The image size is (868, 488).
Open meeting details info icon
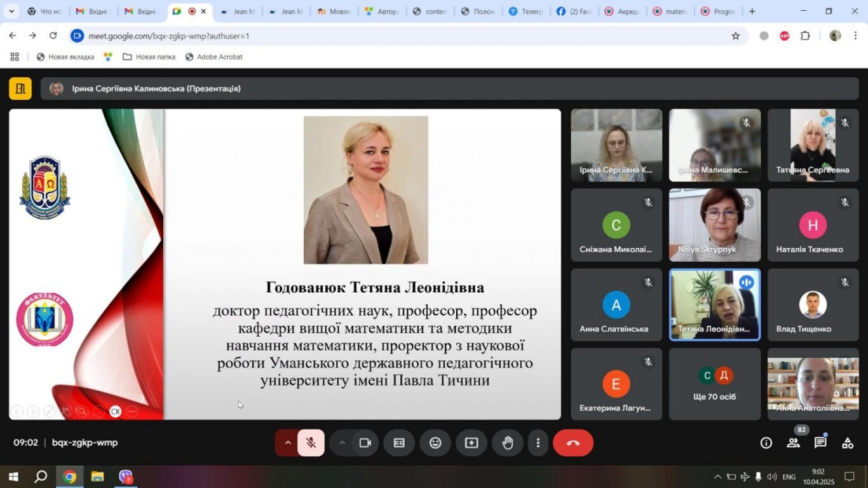(766, 443)
